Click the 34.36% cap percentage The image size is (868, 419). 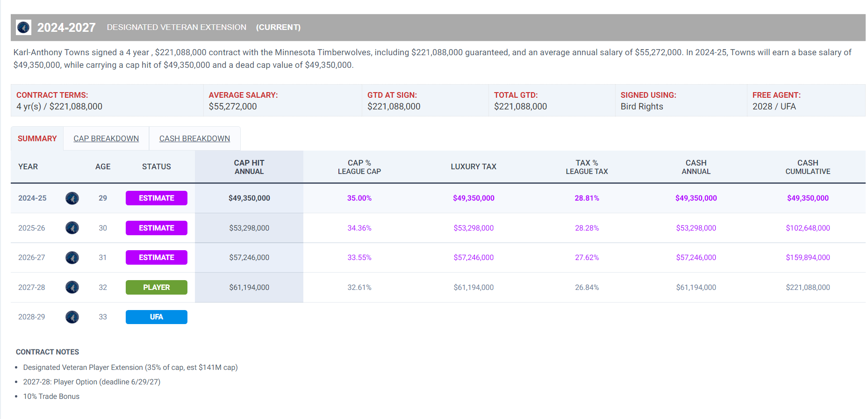(359, 228)
